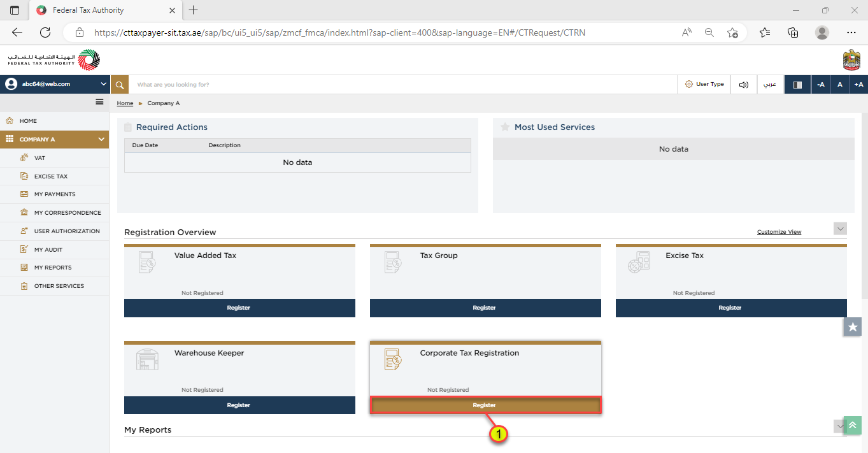Click the browser back arrow
868x453 pixels.
(x=17, y=32)
